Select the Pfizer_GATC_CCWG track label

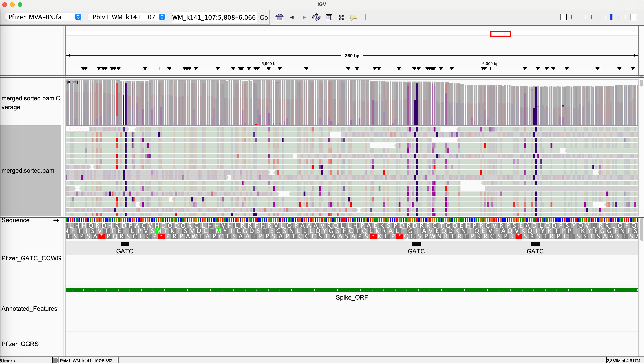click(31, 258)
